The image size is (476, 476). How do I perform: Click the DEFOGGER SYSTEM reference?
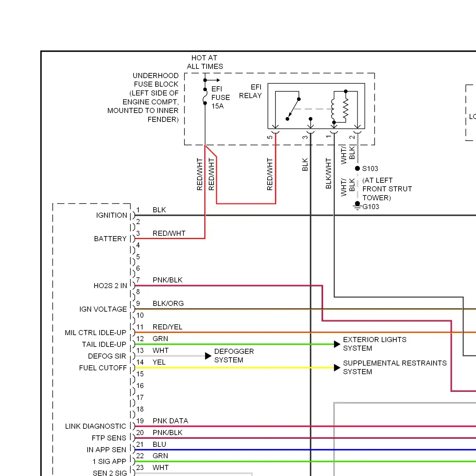pyautogui.click(x=234, y=356)
